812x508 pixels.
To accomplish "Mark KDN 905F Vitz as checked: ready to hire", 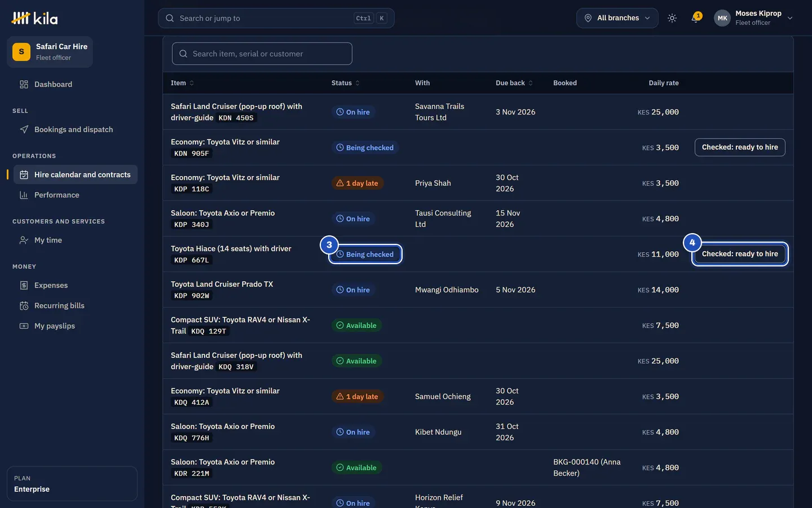I will pyautogui.click(x=740, y=147).
